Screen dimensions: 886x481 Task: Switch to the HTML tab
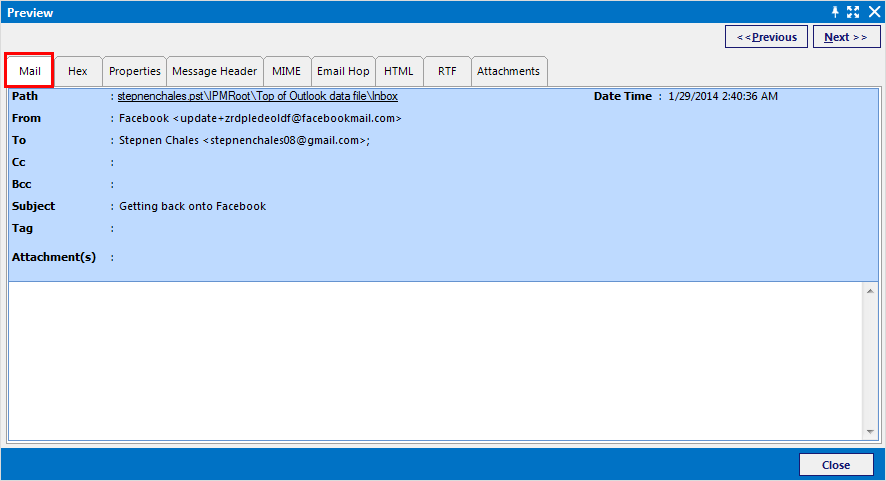(399, 71)
